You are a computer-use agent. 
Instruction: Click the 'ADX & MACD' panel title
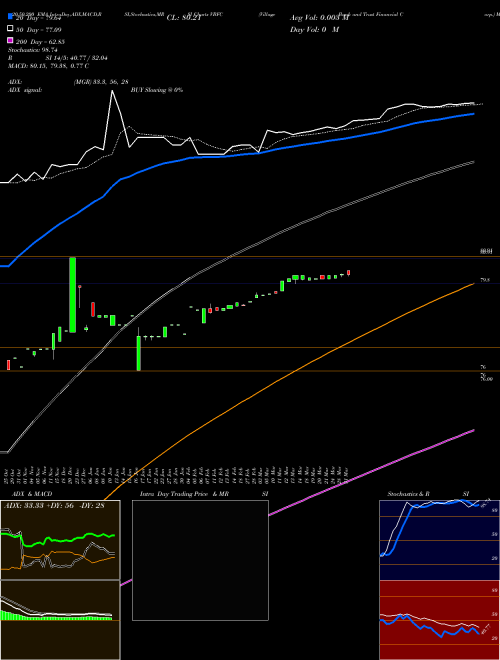pyautogui.click(x=32, y=494)
